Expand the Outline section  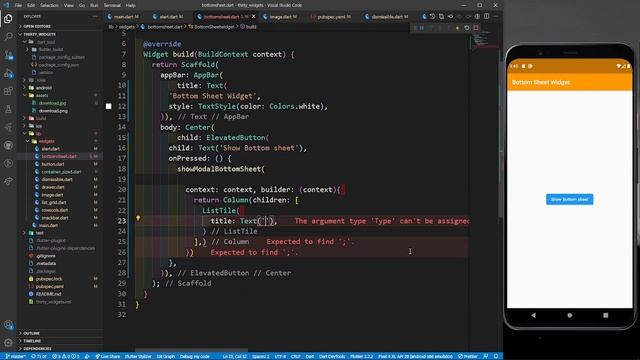pos(31,333)
